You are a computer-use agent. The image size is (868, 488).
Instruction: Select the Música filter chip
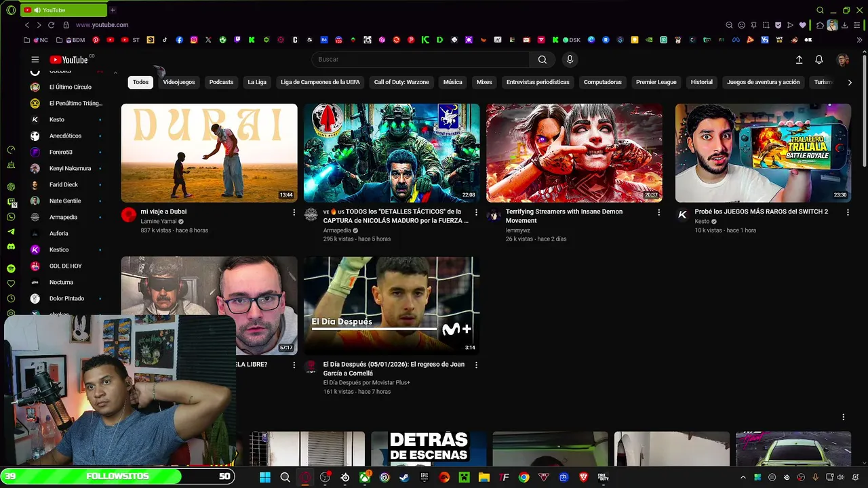[x=453, y=82]
